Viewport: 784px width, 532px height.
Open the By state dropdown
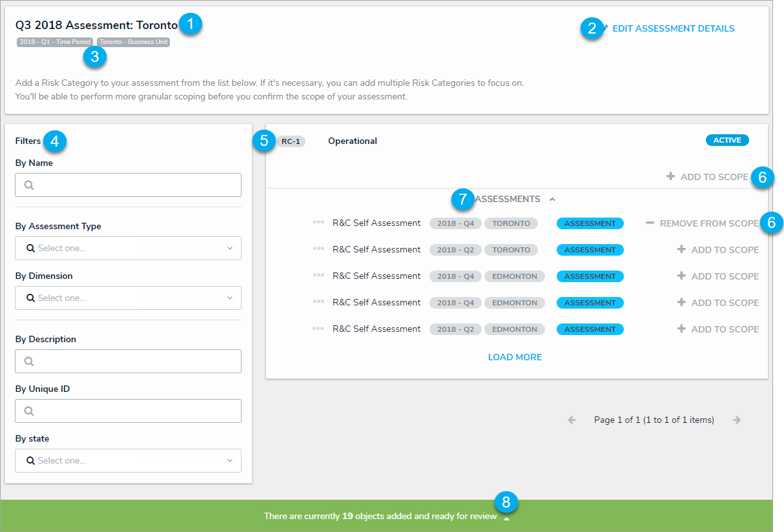click(128, 460)
